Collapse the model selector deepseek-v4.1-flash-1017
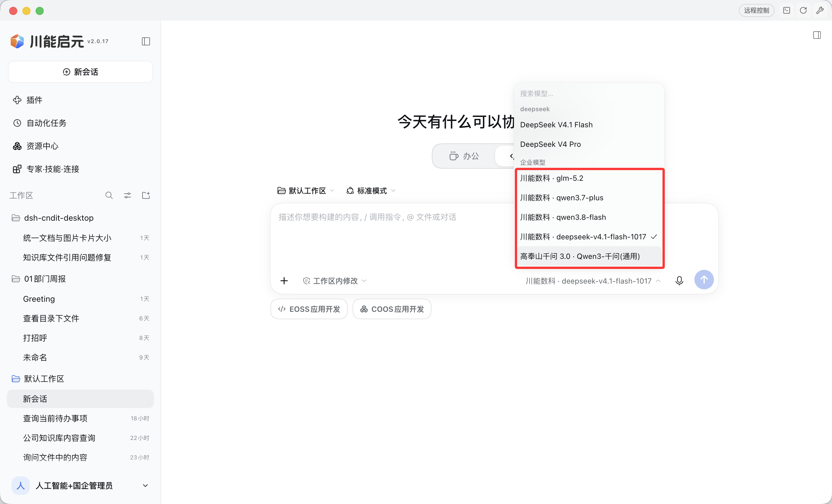832x504 pixels. [593, 281]
